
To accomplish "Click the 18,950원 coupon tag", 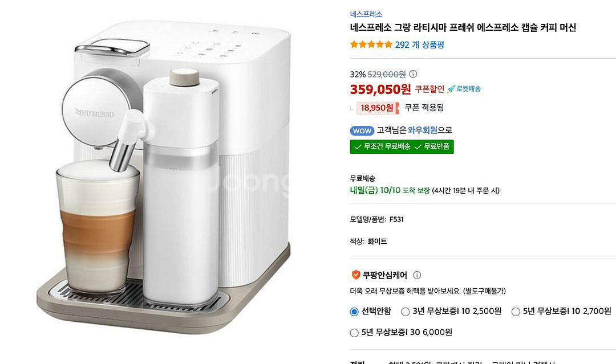I will (378, 108).
